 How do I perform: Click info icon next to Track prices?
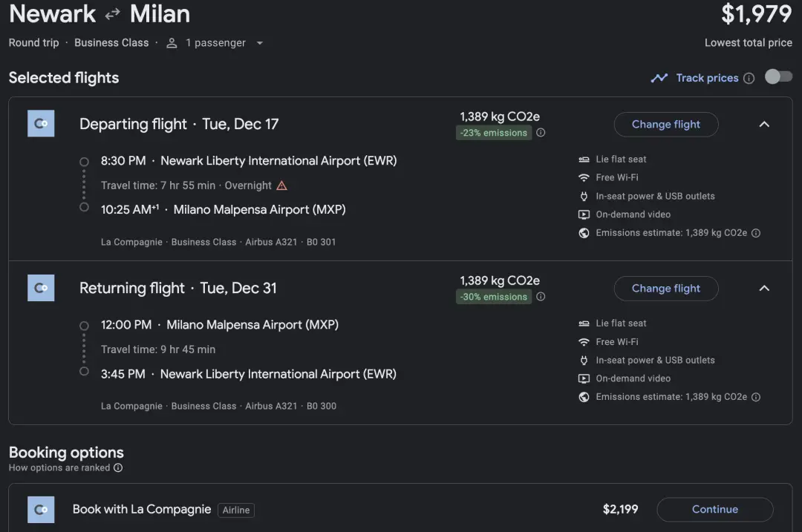[x=749, y=79]
